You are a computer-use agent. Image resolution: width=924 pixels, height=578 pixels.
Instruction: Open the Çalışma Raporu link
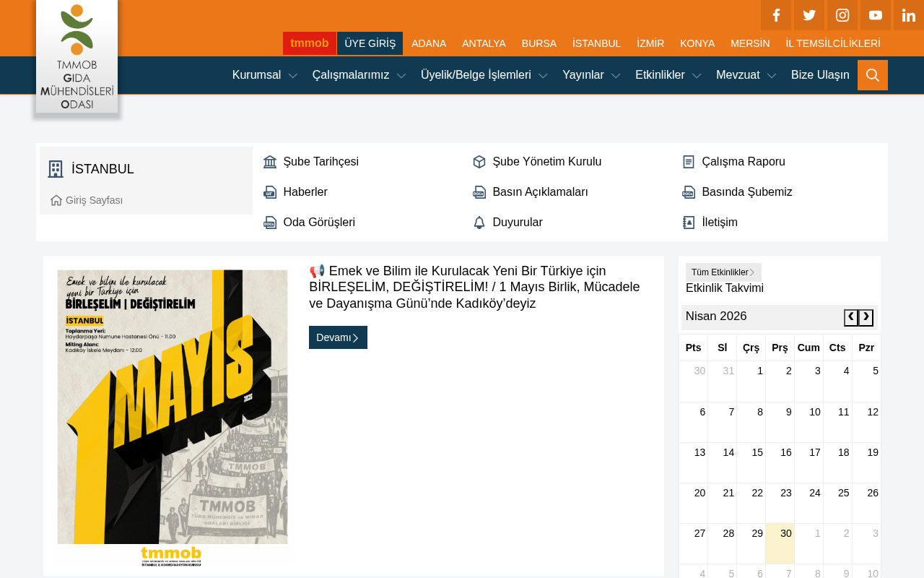point(744,162)
